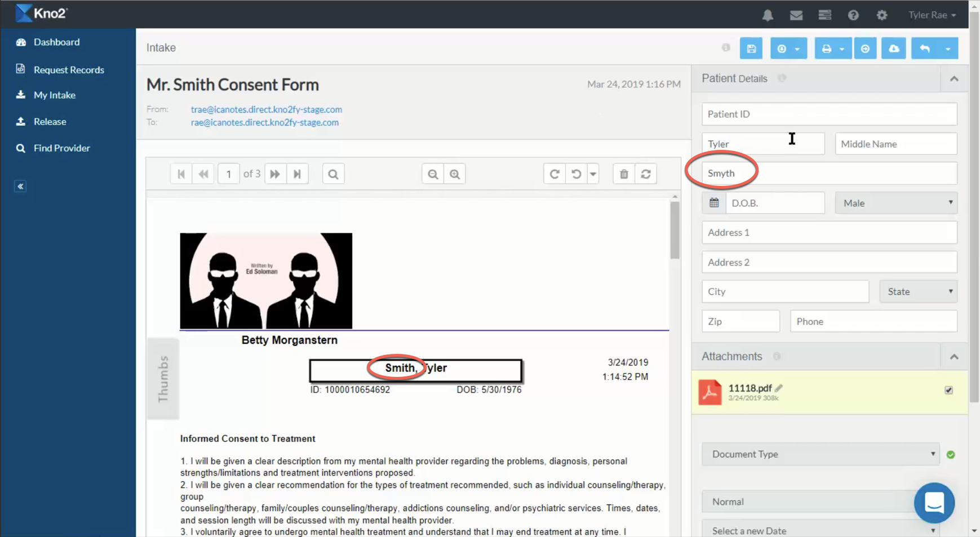The image size is (980, 537).
Task: Zoom in on the document viewer
Action: coord(455,174)
